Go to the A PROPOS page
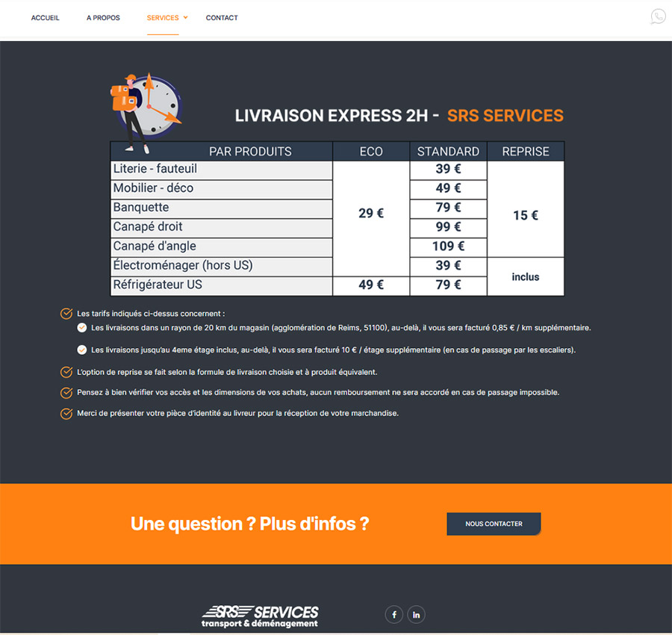Screen dimensions: 672x635 [x=103, y=18]
